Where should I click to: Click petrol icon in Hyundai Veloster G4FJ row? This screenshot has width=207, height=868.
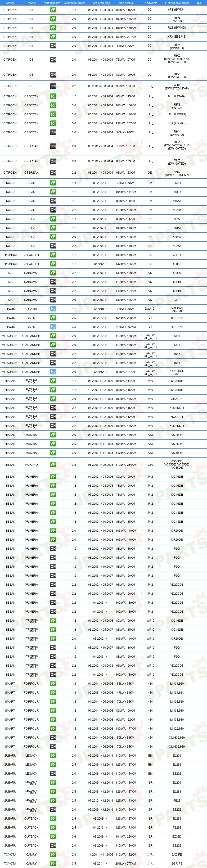click(x=53, y=264)
